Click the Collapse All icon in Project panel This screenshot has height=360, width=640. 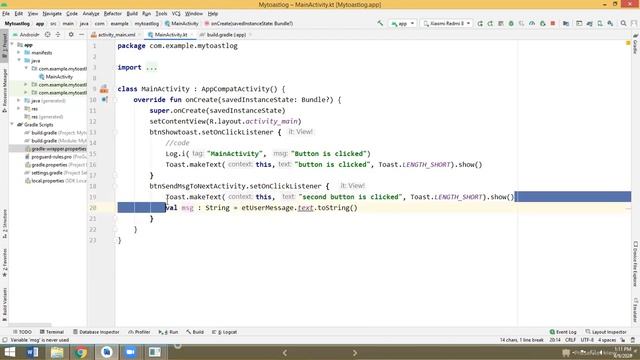[58, 35]
